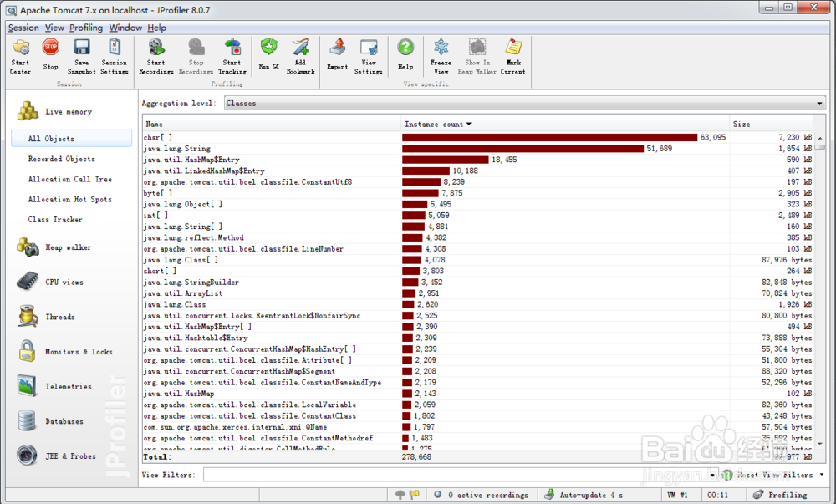Screen dimensions: 836x504
Task: Click the Size column header
Action: click(772, 125)
